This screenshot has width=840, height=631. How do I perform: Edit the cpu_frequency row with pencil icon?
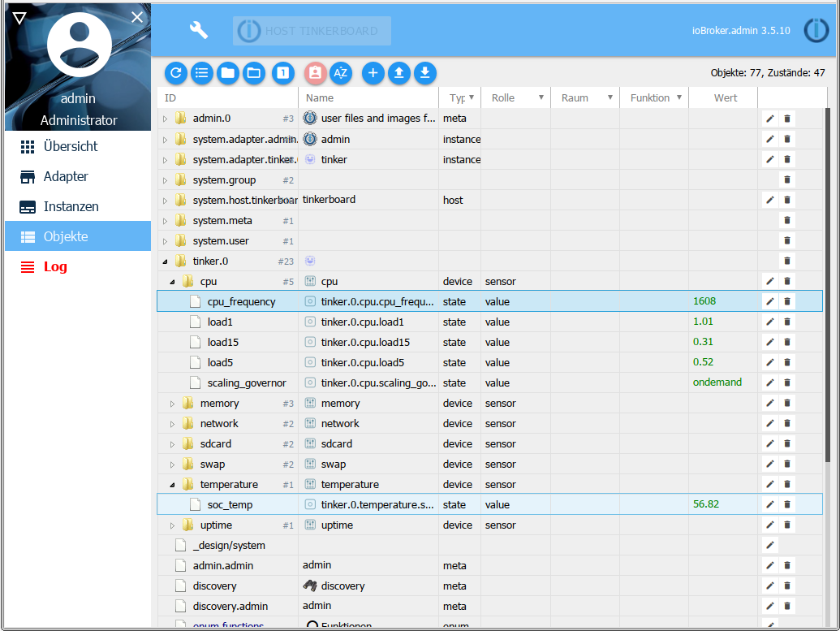(770, 301)
